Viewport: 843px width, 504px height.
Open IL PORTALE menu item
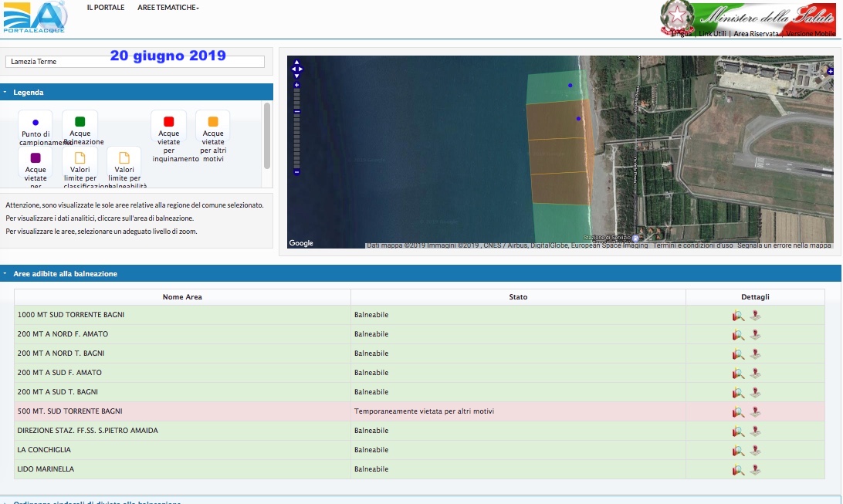(x=105, y=8)
